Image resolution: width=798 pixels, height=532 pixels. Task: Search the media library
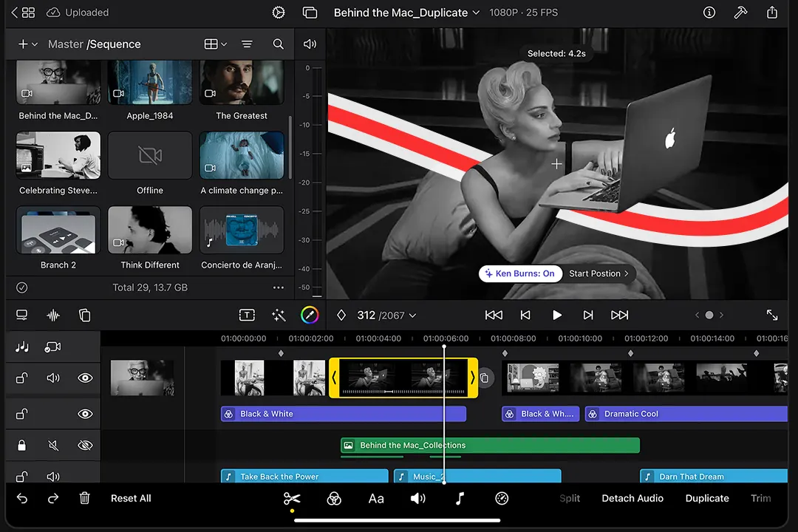point(279,44)
